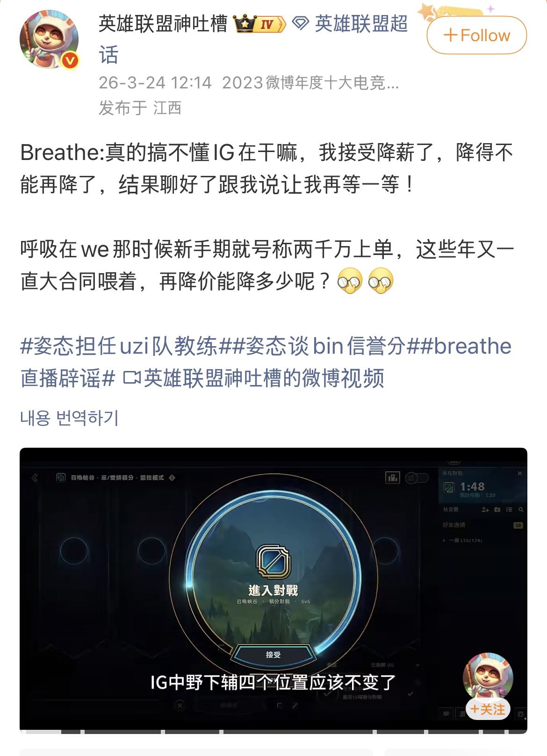
Task: Close the 尋找對戰 queue timer panel
Action: point(519,473)
